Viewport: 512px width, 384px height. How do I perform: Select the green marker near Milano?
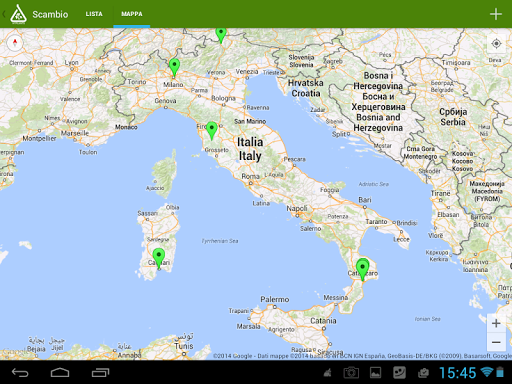174,68
